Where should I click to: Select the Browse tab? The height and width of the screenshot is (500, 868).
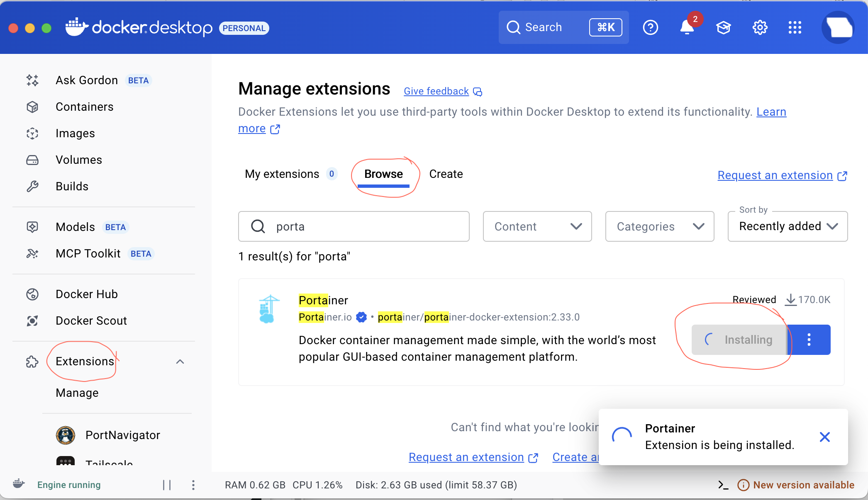tap(383, 174)
